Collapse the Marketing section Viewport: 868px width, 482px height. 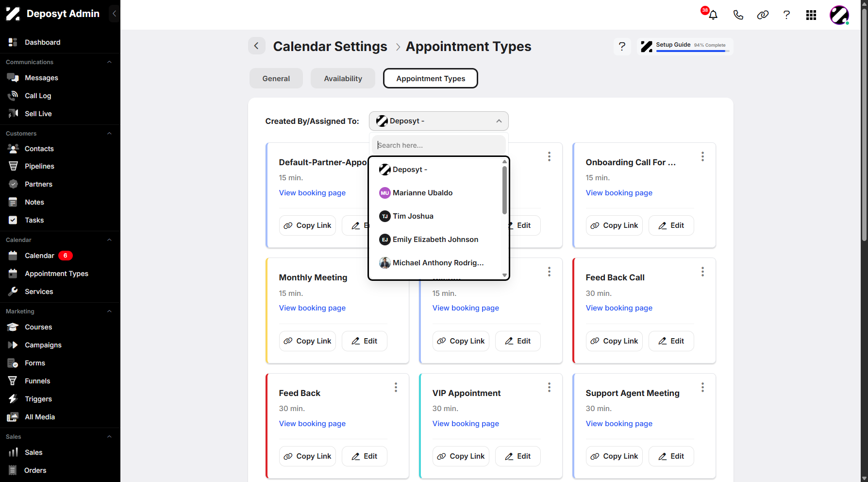109,311
